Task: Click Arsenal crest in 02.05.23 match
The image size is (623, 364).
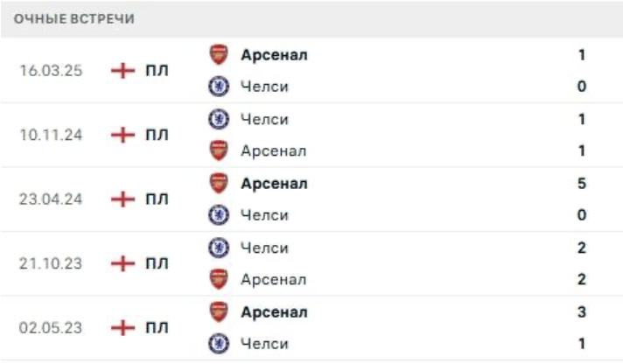Action: click(219, 311)
